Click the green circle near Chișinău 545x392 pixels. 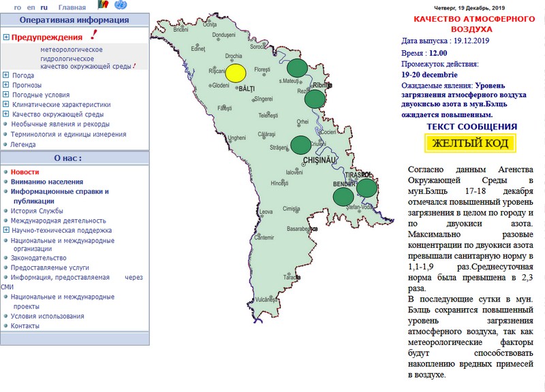300,145
